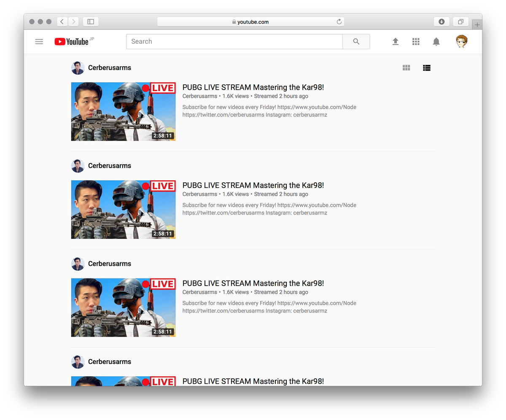
Task: Open the fourth bold Cerberusarms channel heading
Action: (x=110, y=361)
